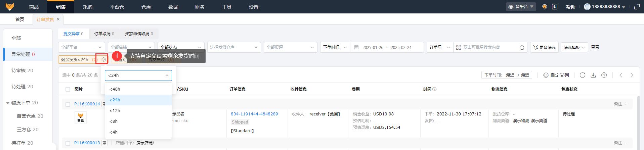This screenshot has width=644, height=150.
Task: Select the checkbox for order P116K00013
Action: (68, 143)
